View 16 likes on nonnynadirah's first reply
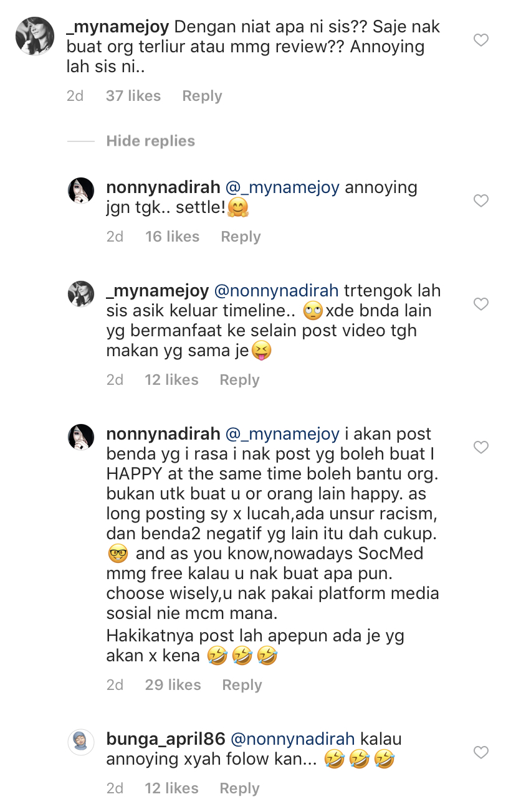 point(172,237)
